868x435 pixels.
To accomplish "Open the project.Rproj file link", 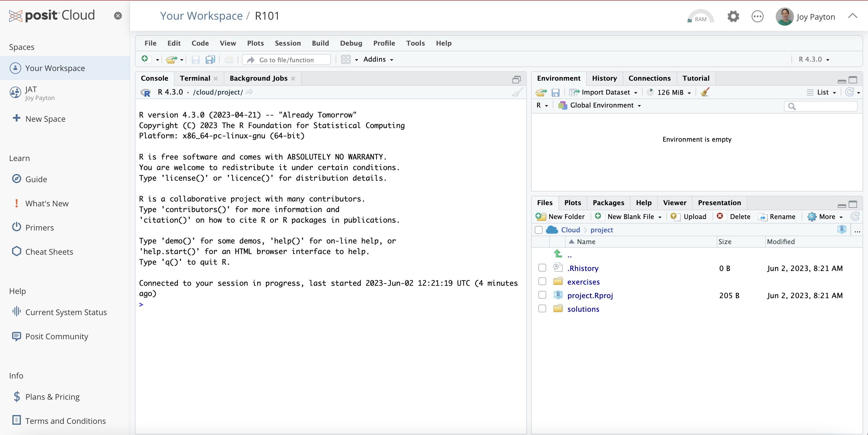I will point(590,295).
